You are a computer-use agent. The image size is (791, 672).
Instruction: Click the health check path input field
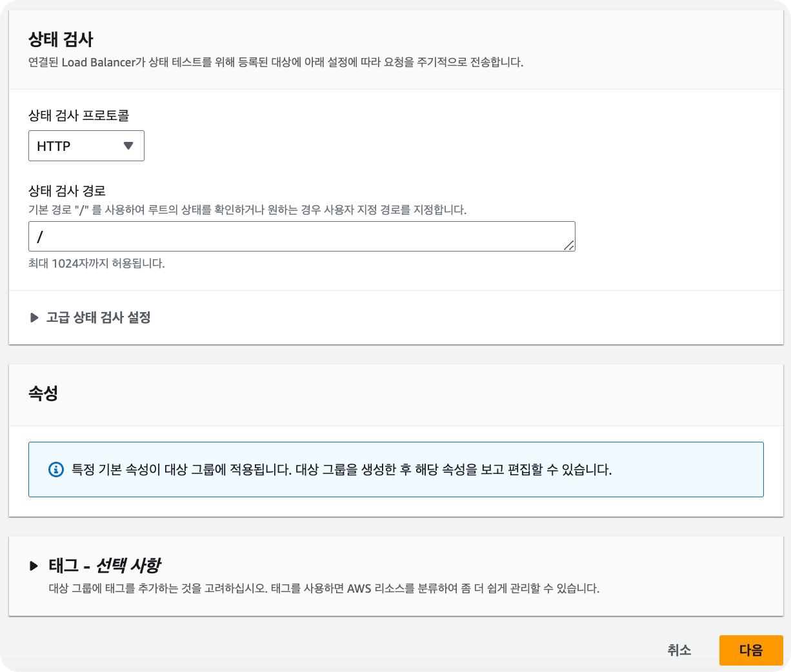[302, 237]
